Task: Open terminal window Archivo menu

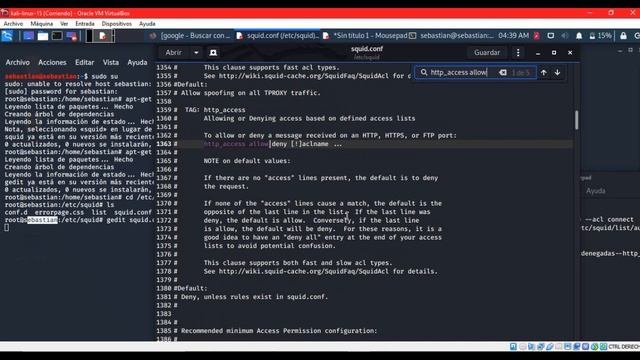Action: tap(18, 62)
